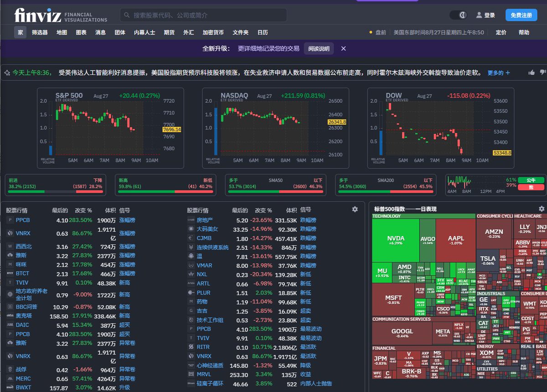The image size is (547, 392).
Task: Open the 图表 charts menu
Action: [81, 32]
